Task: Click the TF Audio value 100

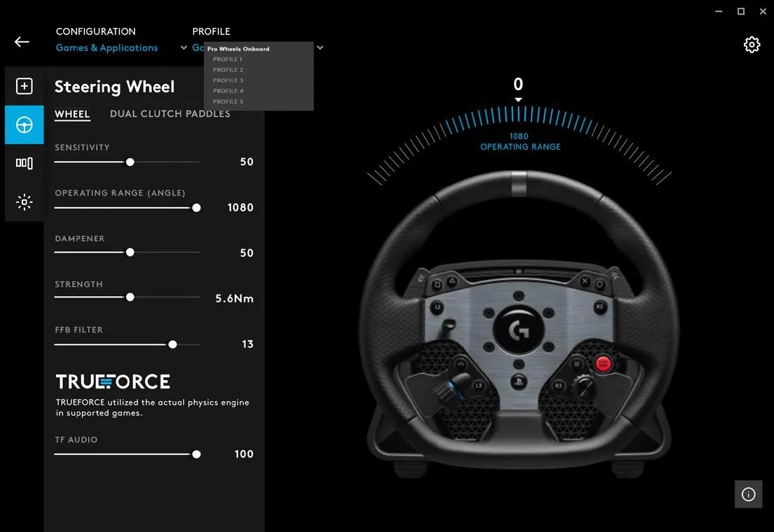Action: (244, 454)
